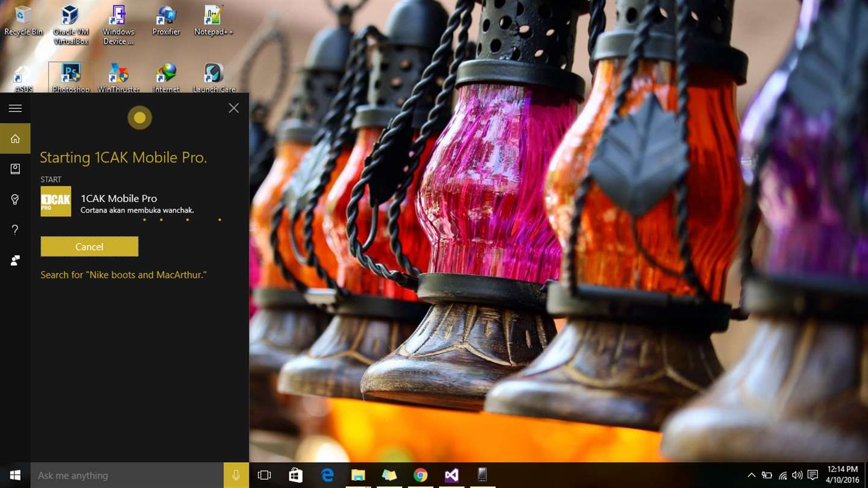Open the Cortana Notebook
The height and width of the screenshot is (488, 868).
click(15, 169)
